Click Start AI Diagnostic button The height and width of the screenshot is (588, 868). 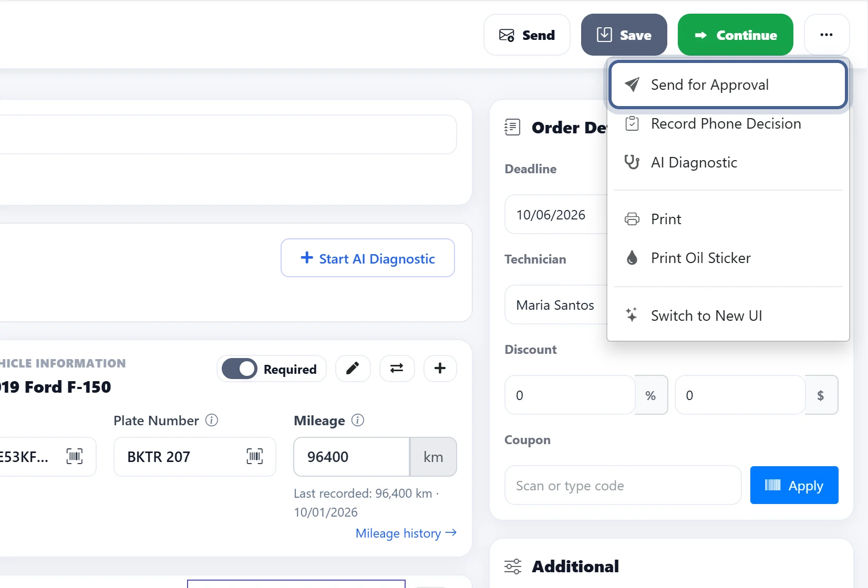[368, 258]
